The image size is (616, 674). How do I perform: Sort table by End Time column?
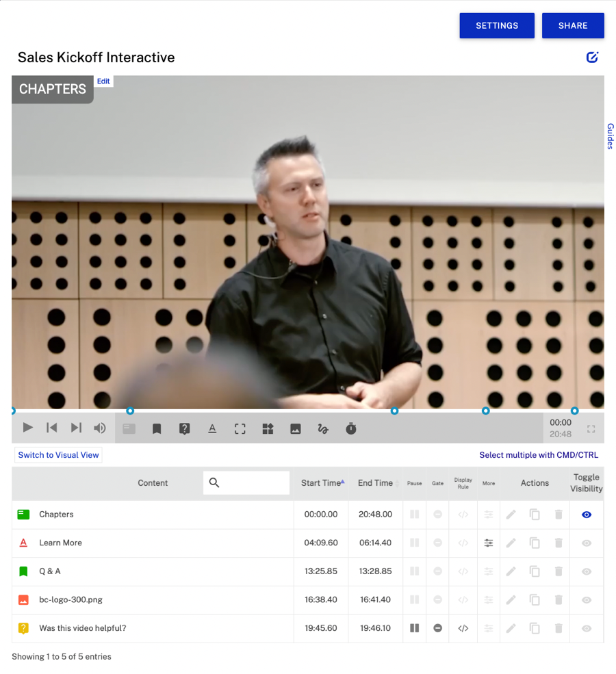(x=376, y=483)
